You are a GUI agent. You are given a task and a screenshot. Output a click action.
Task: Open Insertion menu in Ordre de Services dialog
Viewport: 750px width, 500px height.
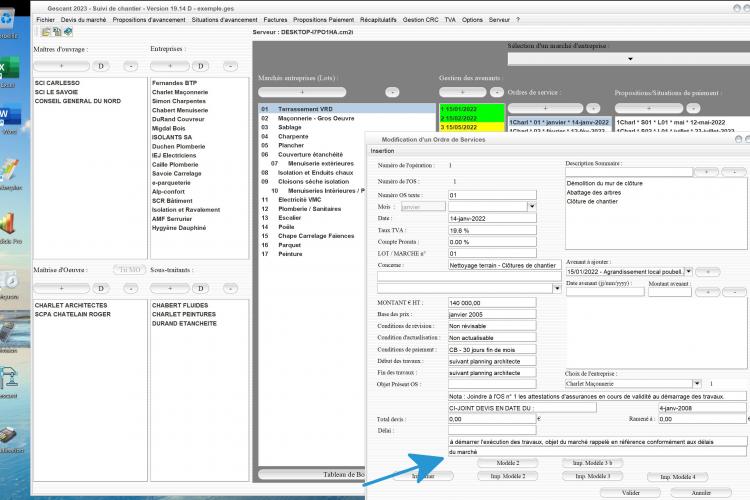382,151
